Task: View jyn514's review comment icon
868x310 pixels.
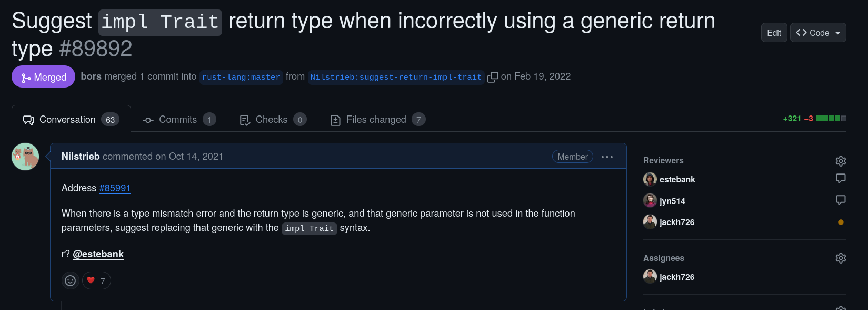Action: click(x=841, y=200)
